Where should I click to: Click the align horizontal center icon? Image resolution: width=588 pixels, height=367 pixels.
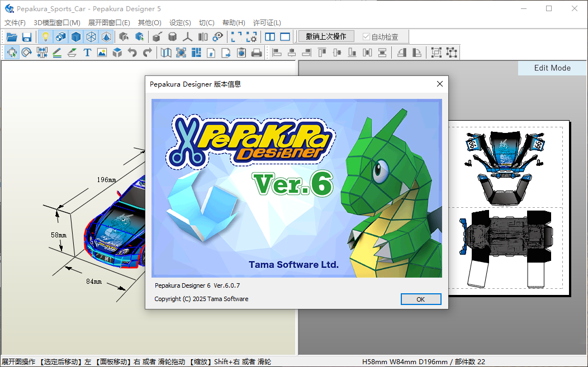pos(292,53)
